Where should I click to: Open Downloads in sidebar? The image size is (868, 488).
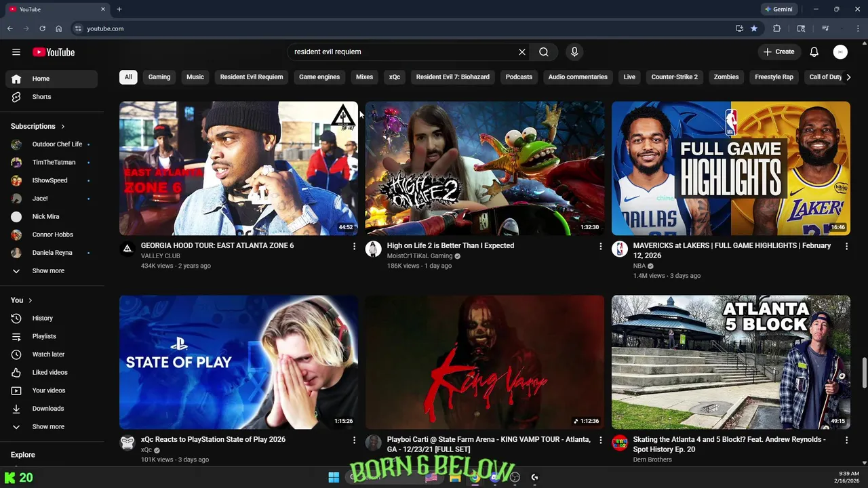[52, 409]
